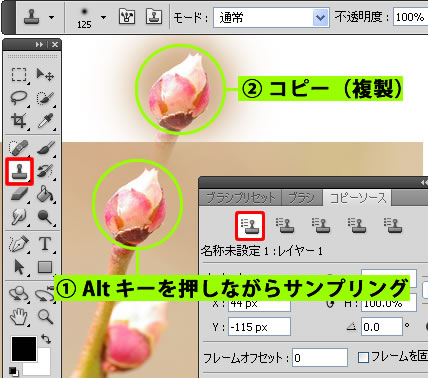Open the tool preset picker arrow
The height and width of the screenshot is (378, 428).
[x=52, y=17]
